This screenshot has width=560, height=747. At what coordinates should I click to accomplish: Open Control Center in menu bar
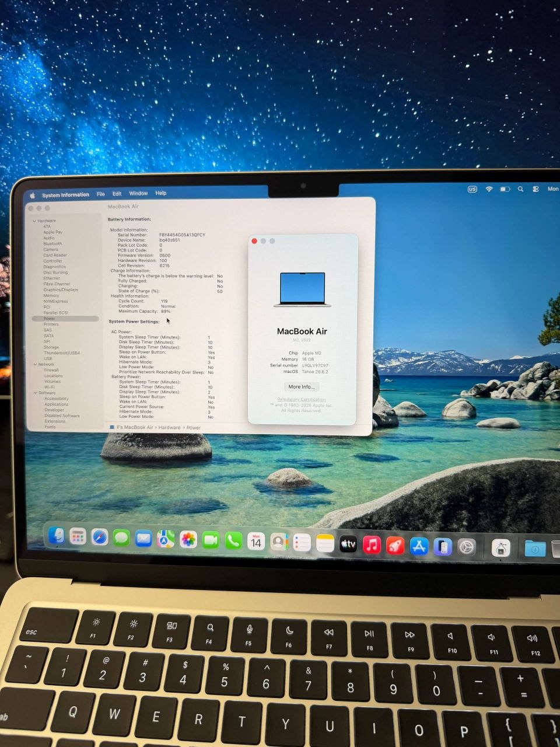[x=536, y=189]
